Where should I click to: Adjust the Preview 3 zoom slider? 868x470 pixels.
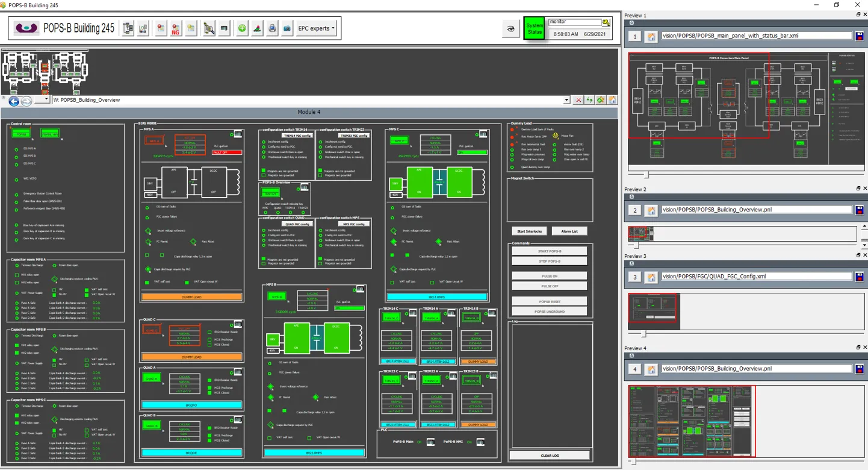click(643, 334)
